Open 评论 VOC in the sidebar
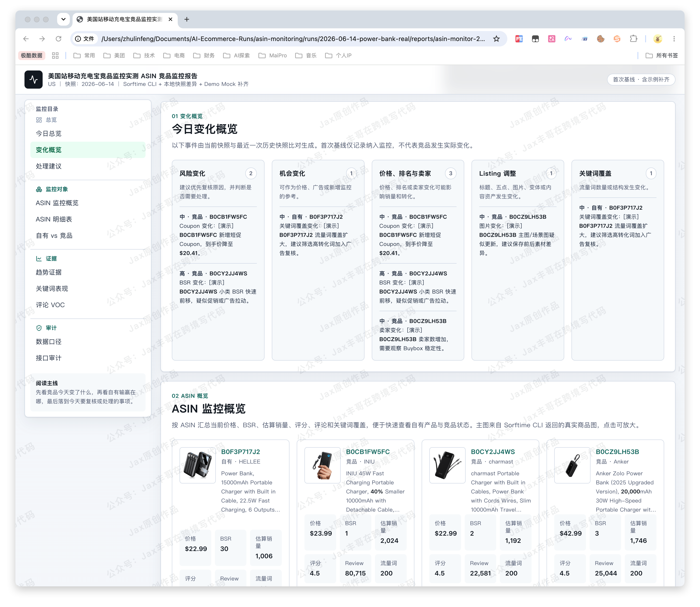The height and width of the screenshot is (607, 700). click(88, 305)
